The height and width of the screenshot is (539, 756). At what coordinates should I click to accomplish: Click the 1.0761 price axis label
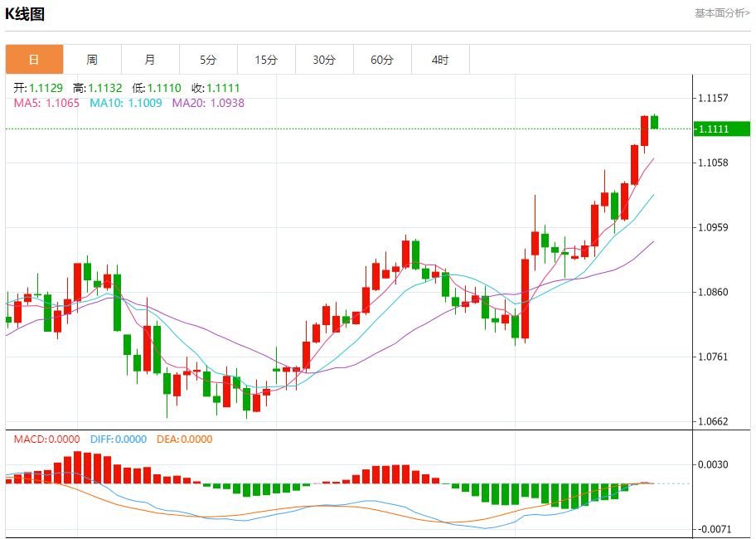tap(713, 357)
